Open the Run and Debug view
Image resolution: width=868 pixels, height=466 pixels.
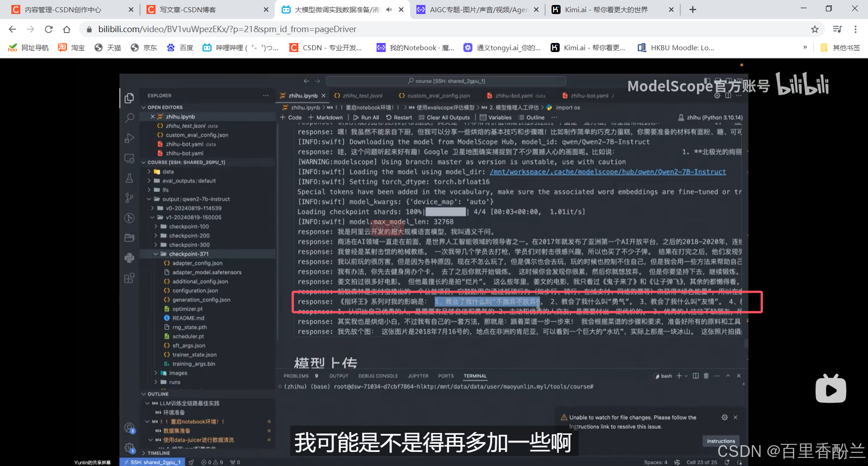(129, 138)
